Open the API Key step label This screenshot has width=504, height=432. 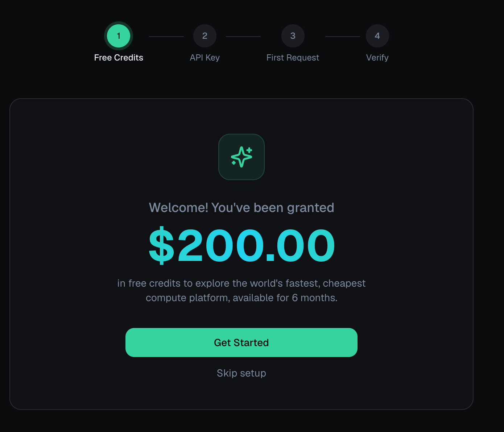click(205, 58)
